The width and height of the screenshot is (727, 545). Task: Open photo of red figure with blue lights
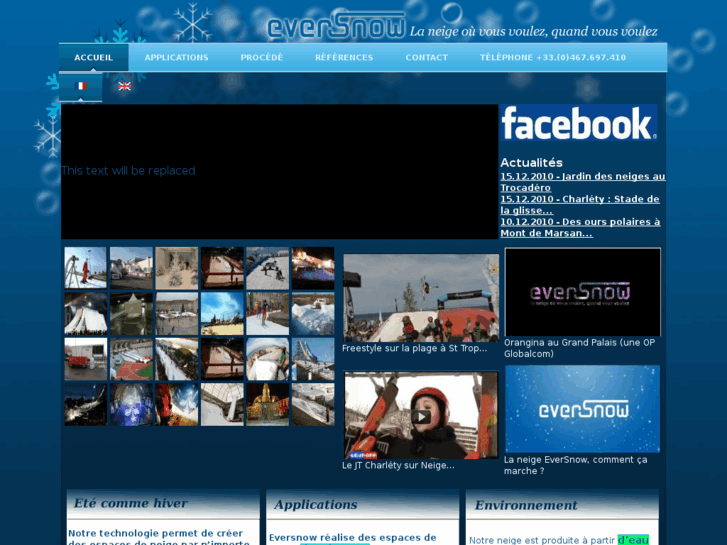(177, 404)
